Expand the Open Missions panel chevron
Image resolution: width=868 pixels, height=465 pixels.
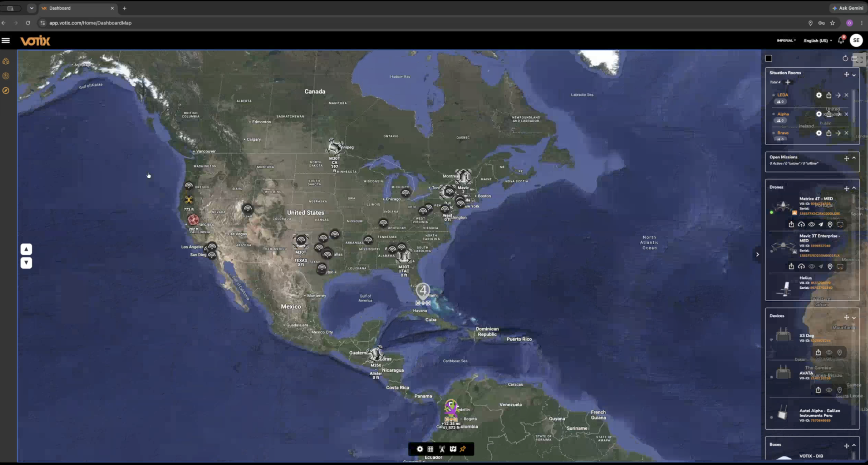coord(854,158)
